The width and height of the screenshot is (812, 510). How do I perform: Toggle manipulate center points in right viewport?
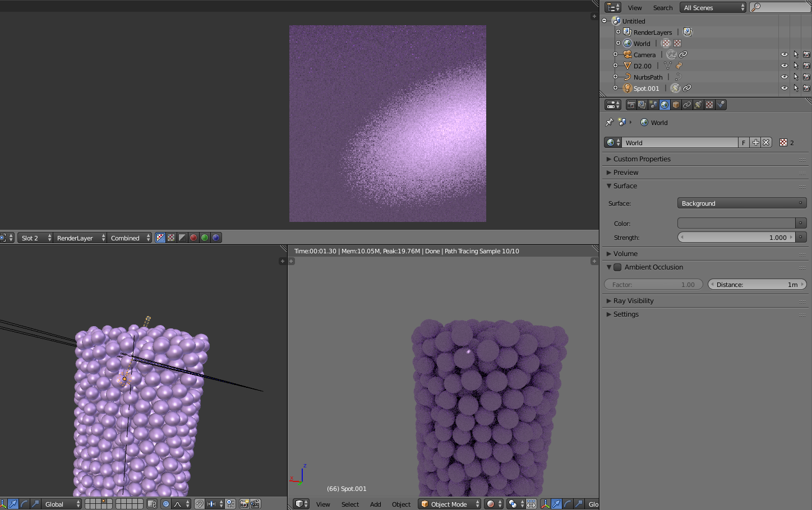point(530,504)
